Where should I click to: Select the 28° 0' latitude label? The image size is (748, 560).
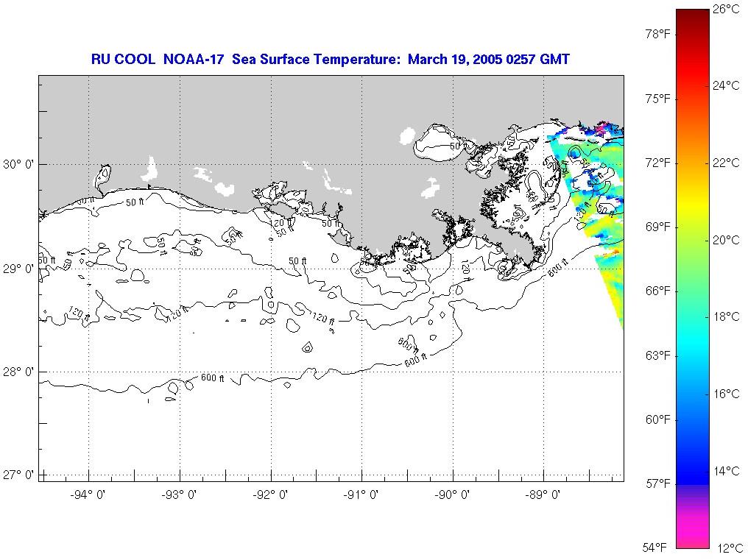(18, 372)
